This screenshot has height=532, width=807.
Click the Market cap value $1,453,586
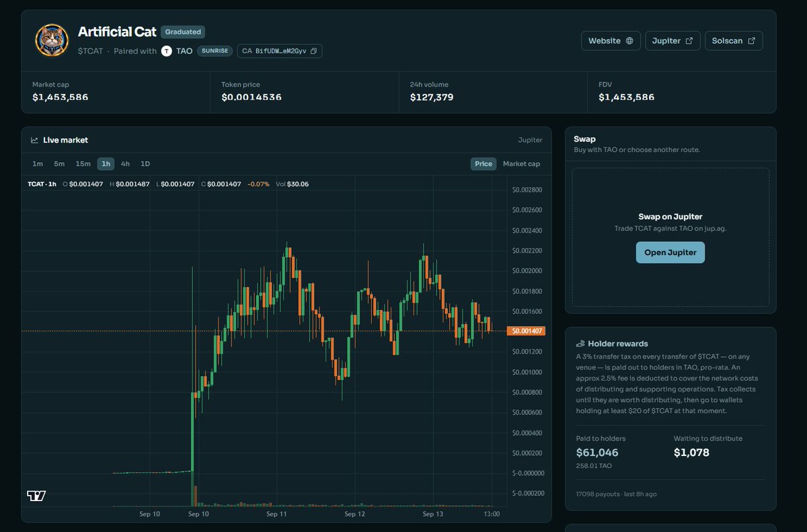pos(61,98)
